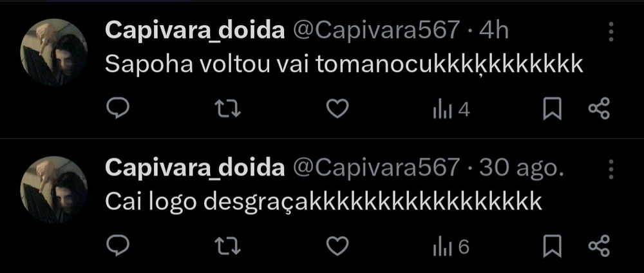Retweet the 'Cai logo' tweet

click(229, 247)
